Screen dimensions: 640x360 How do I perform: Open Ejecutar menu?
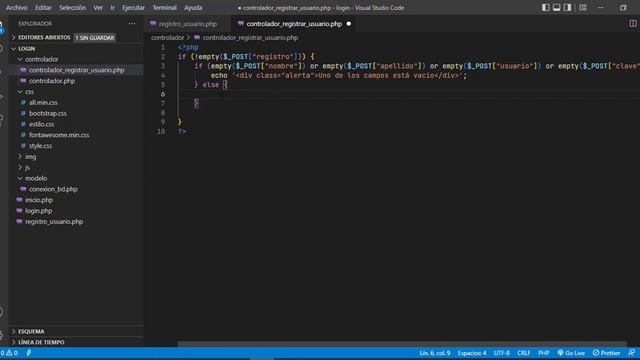click(133, 8)
